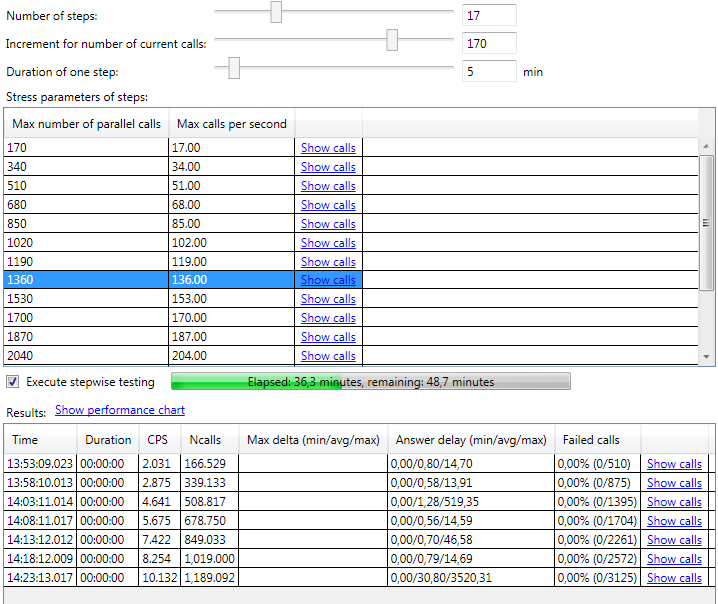The height and width of the screenshot is (604, 718).
Task: Select the 85.00 calls per second cell
Action: [231, 224]
